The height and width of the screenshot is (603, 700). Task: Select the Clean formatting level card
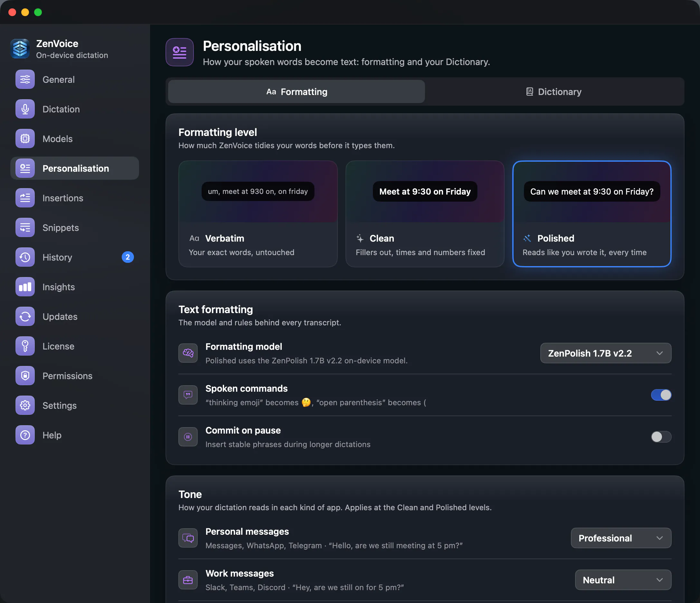[x=425, y=214]
